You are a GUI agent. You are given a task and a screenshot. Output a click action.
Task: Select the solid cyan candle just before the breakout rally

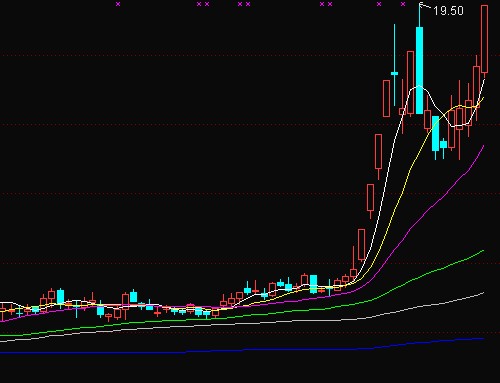[x=313, y=284]
